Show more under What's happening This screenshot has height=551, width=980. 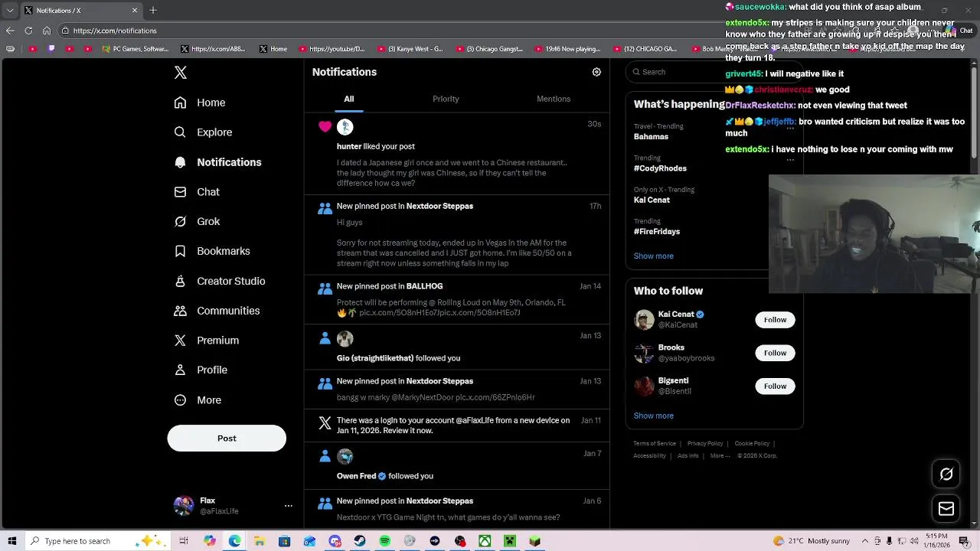653,256
